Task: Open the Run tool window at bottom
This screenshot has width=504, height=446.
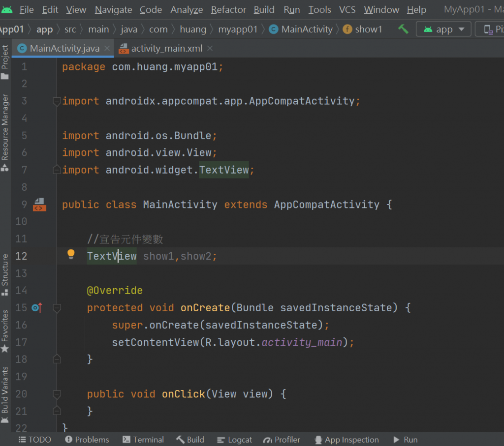Action: tap(406, 440)
